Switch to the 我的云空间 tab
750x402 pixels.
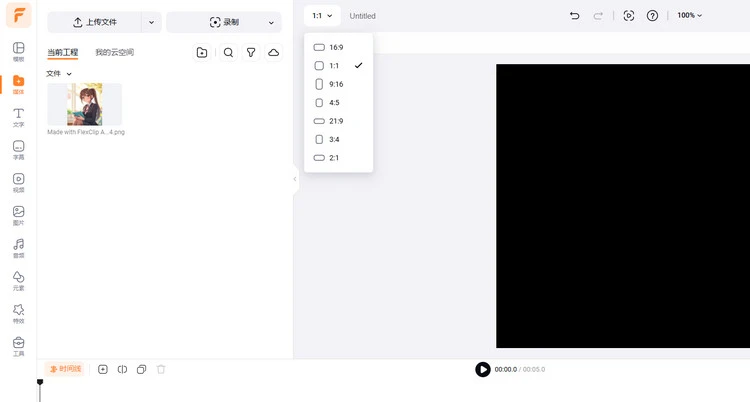[x=114, y=52]
